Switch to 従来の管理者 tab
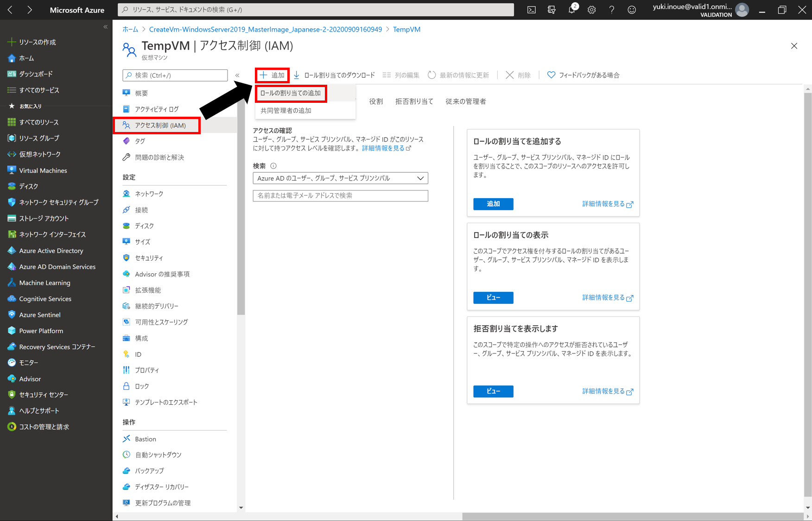Image resolution: width=812 pixels, height=521 pixels. [466, 101]
